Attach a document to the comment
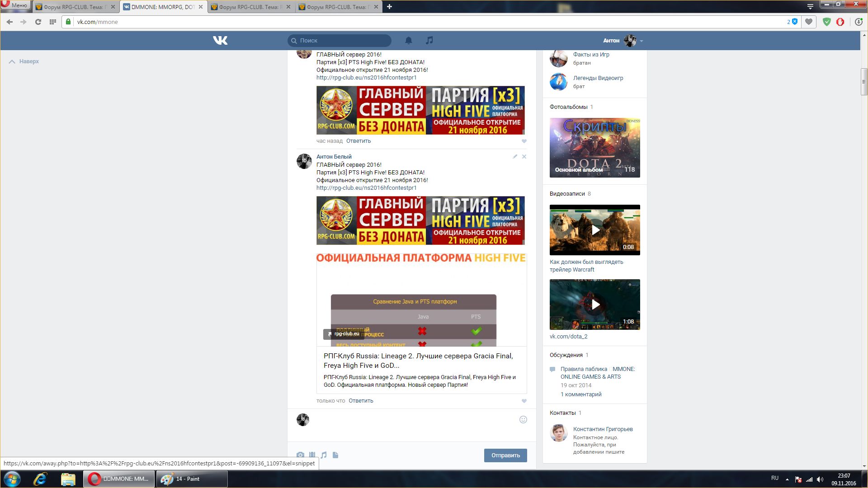Viewport: 868px width, 488px height. [x=335, y=455]
